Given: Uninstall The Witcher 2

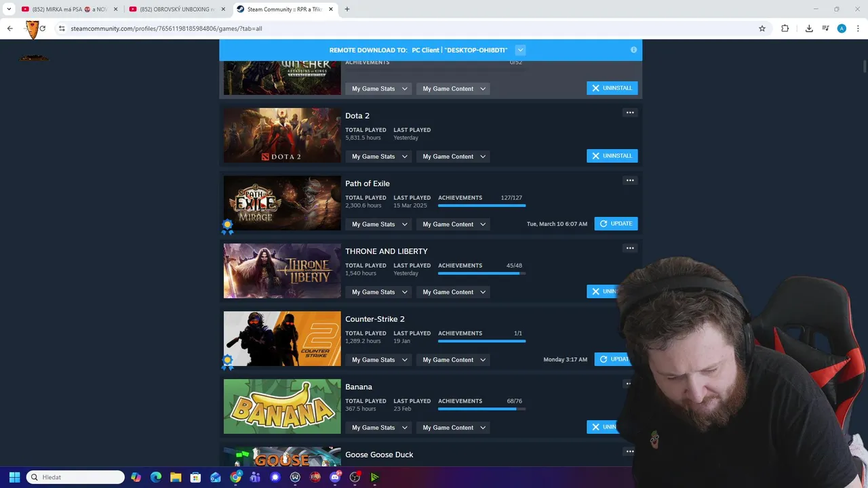Looking at the screenshot, I should 612,88.
